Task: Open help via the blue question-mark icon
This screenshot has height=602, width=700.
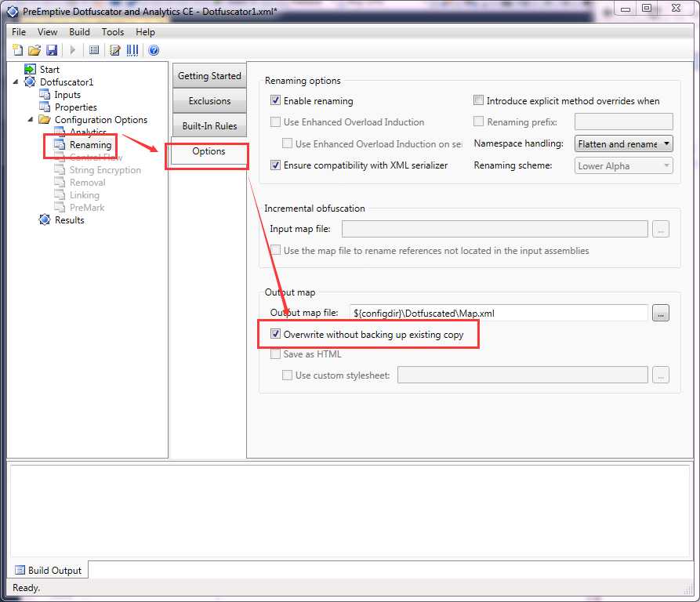Action: point(154,50)
